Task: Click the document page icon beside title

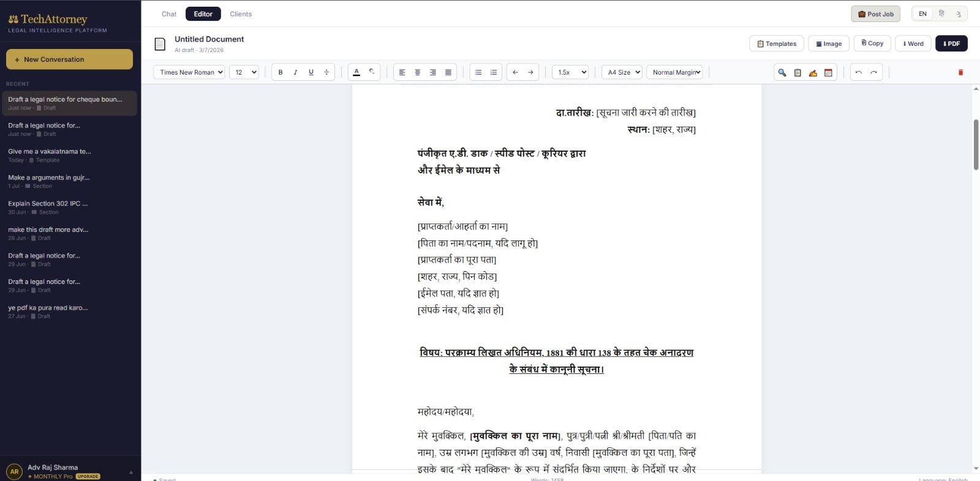Action: (160, 44)
